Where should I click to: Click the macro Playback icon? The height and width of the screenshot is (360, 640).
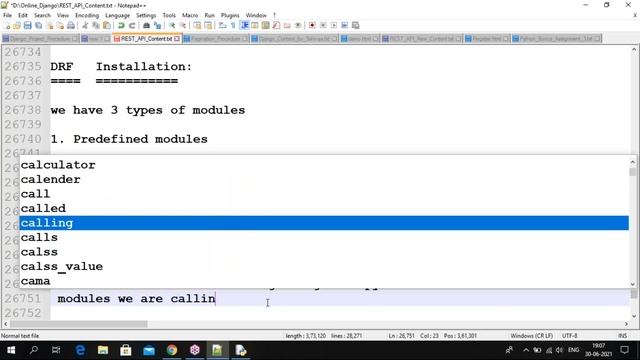(334, 25)
